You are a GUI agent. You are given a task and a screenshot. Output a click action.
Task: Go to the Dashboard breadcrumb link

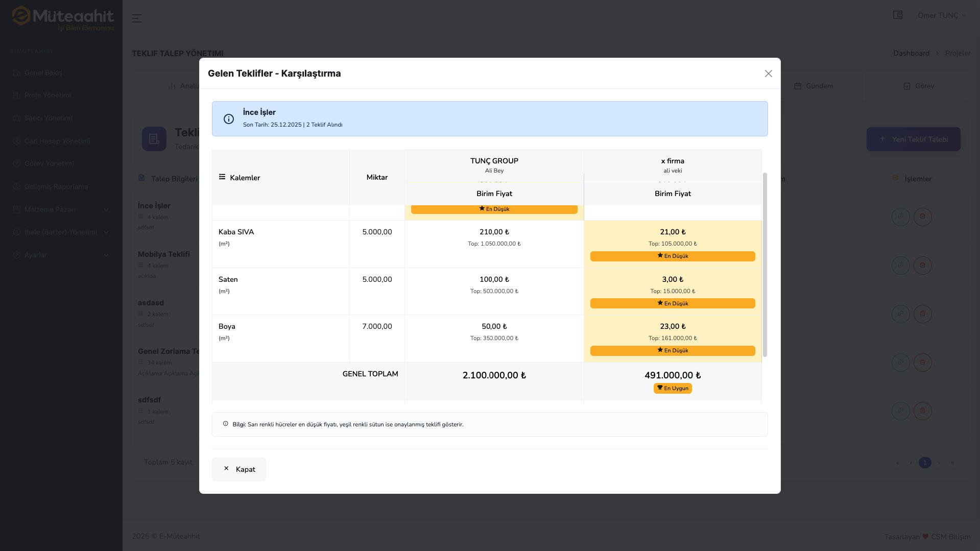pos(911,53)
